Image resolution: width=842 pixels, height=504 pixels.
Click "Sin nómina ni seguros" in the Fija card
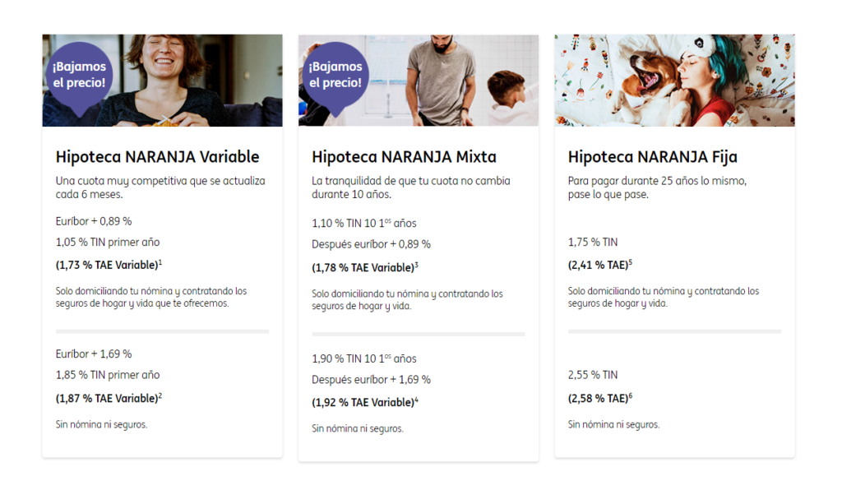[613, 425]
